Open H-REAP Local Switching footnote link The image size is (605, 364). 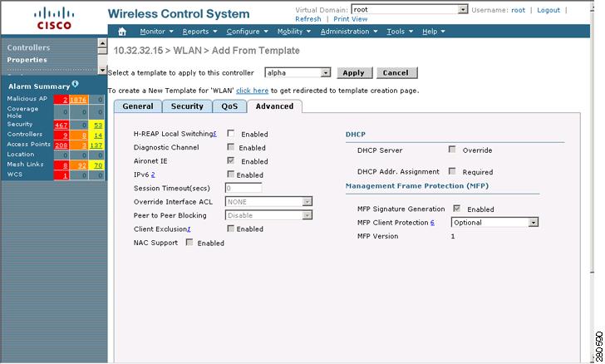(215, 134)
